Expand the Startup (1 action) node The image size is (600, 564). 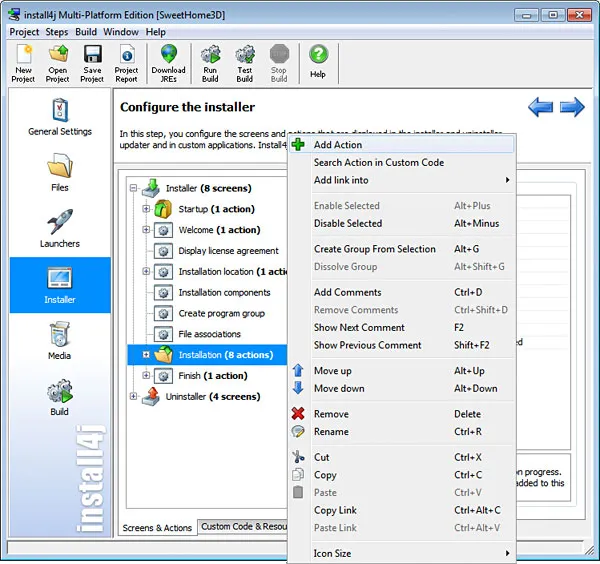pyautogui.click(x=146, y=209)
